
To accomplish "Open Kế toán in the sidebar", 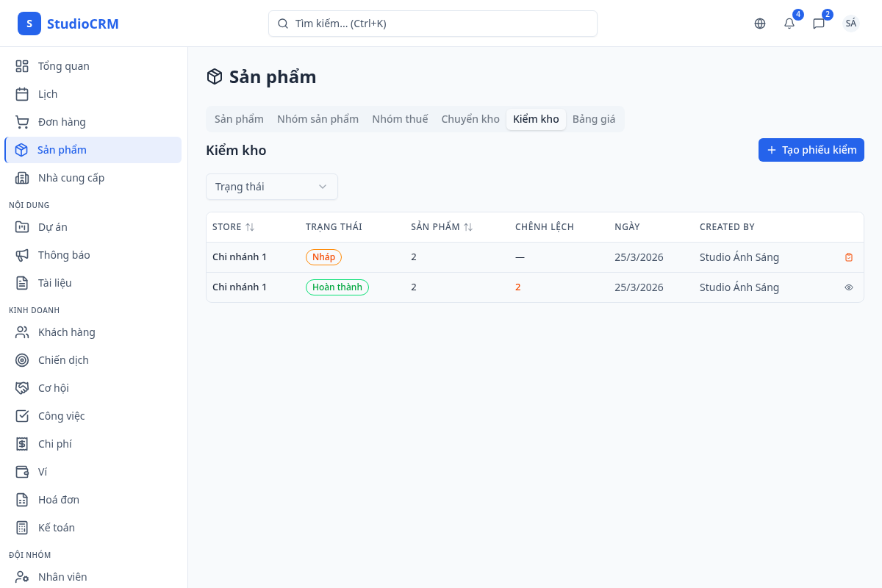I will point(56,528).
